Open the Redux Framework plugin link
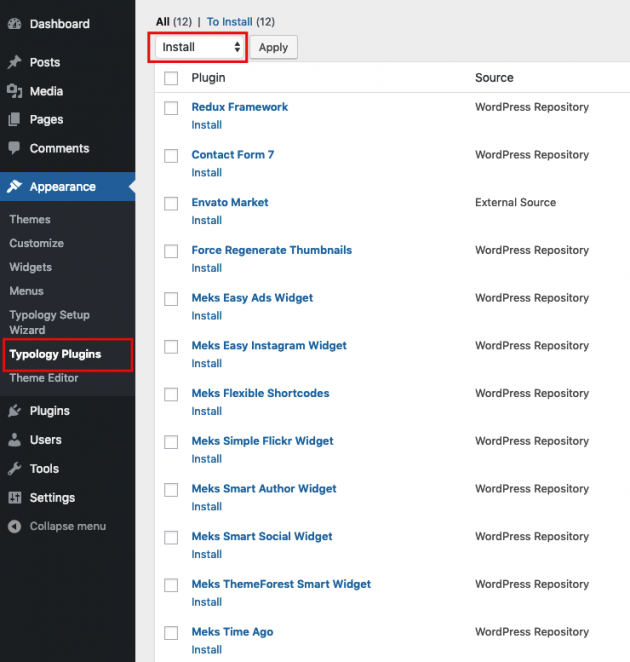The width and height of the screenshot is (630, 662). coord(239,107)
